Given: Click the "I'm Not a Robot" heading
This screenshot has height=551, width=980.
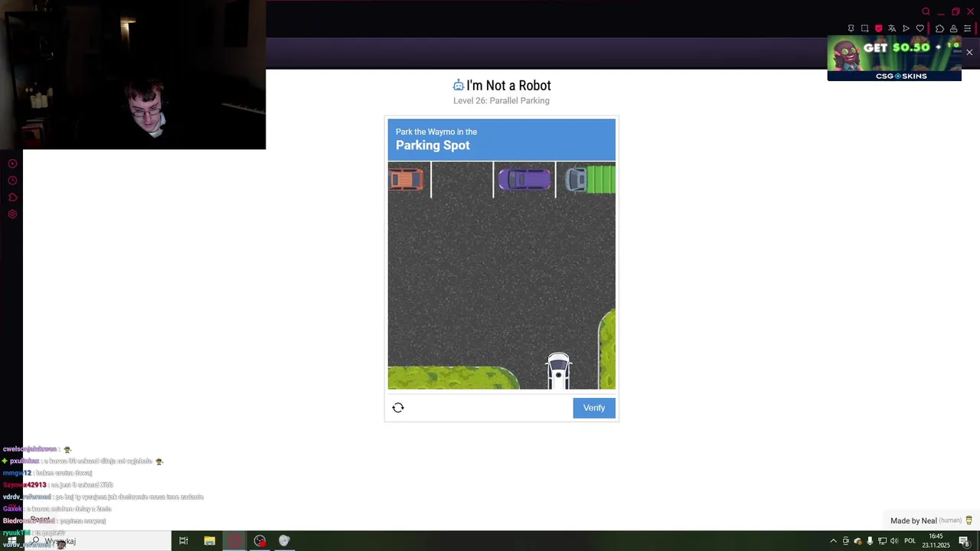Looking at the screenshot, I should tap(508, 86).
